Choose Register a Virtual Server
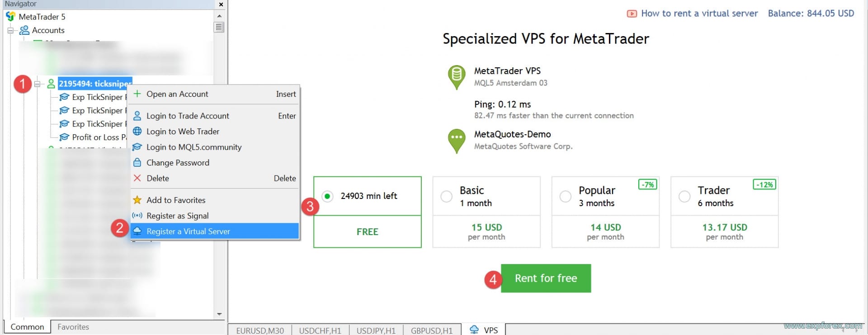Image resolution: width=868 pixels, height=335 pixels. tap(215, 231)
